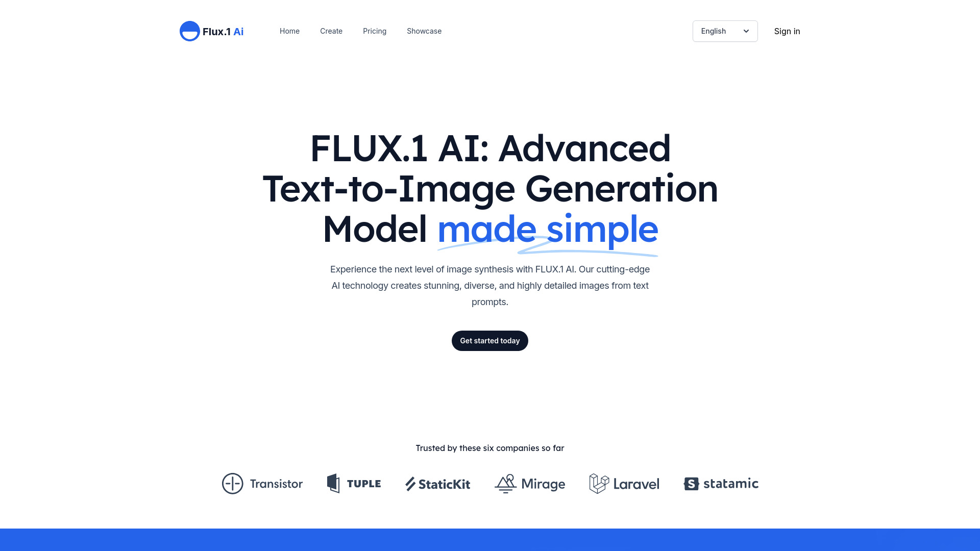Click the StaticKit company logo icon
The width and height of the screenshot is (980, 551).
coord(409,483)
